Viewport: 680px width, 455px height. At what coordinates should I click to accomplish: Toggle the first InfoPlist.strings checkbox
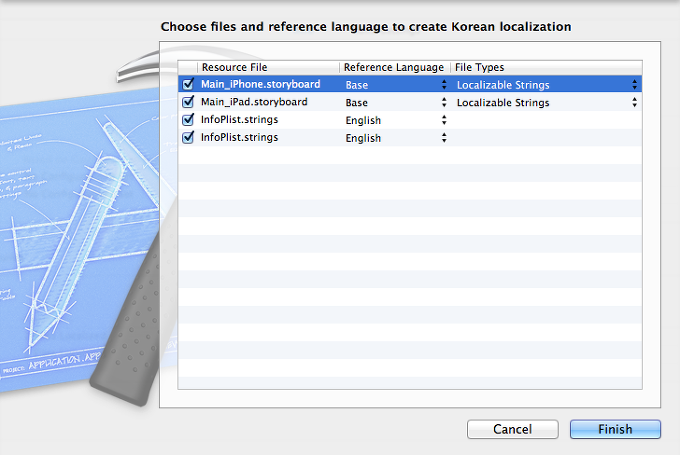point(188,119)
